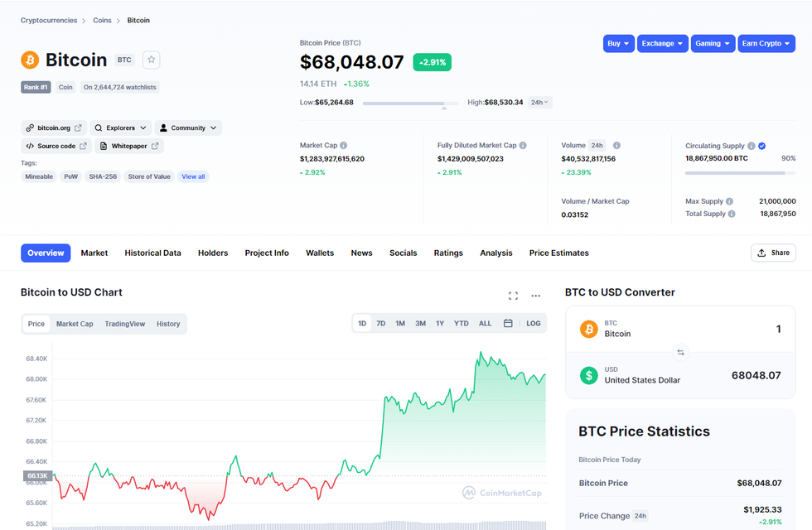The image size is (812, 530).
Task: Open the Share menu for Bitcoin
Action: coord(772,253)
